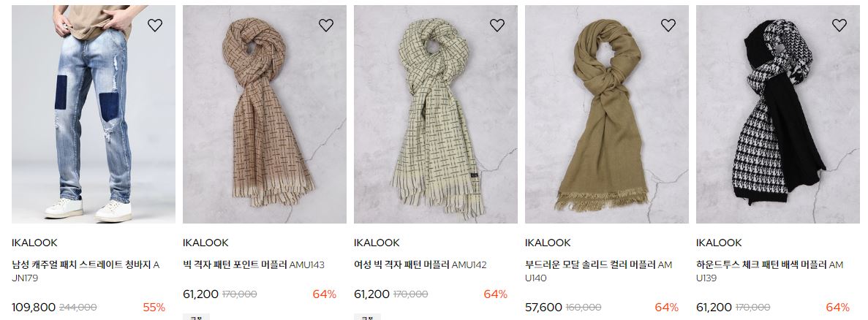This screenshot has width=868, height=320.
Task: Click IKALOOK brand above jeans listing
Action: pyautogui.click(x=34, y=243)
